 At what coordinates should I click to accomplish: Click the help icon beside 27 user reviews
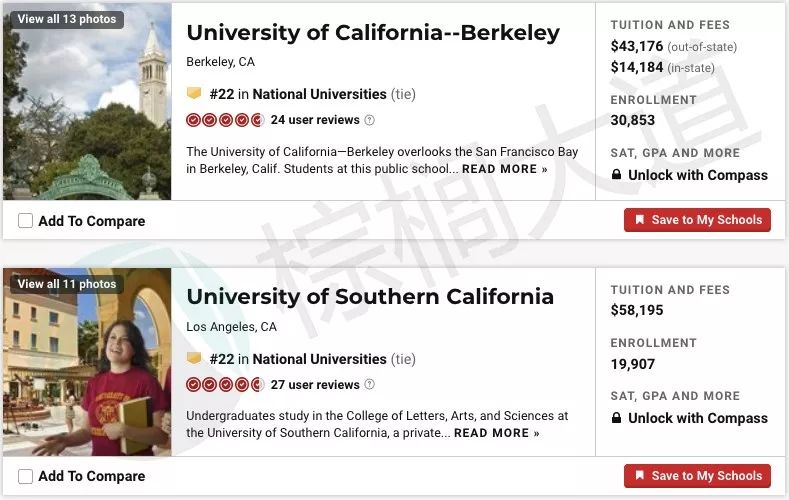point(369,385)
